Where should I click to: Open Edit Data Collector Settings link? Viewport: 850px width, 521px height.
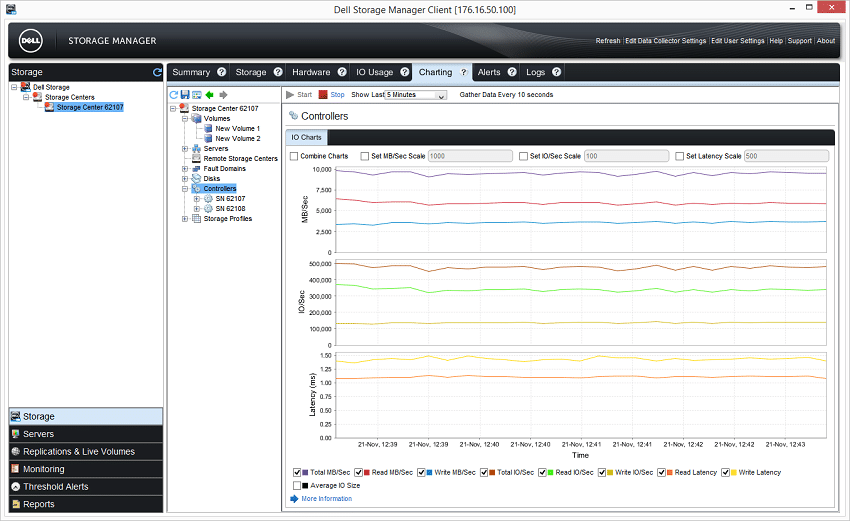click(666, 41)
